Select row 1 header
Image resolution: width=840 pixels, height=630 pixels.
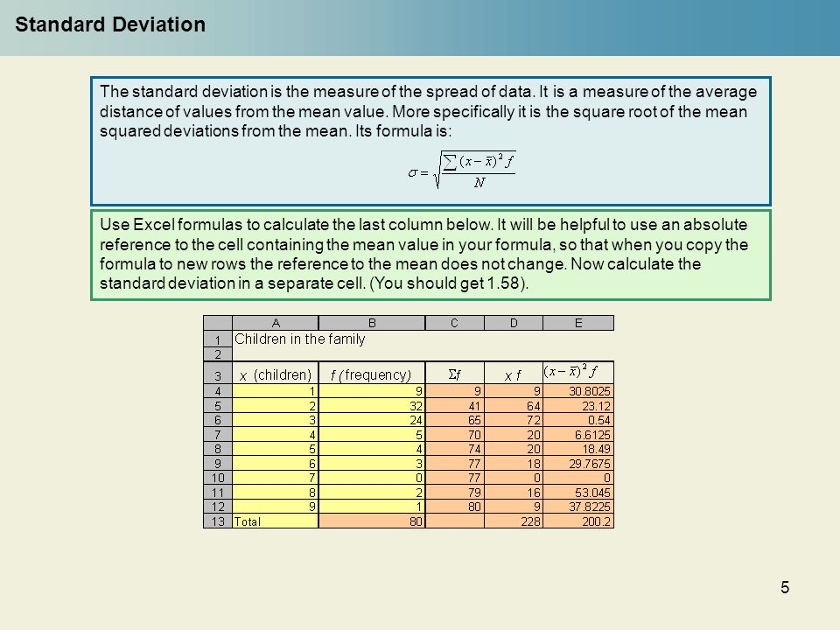pyautogui.click(x=218, y=339)
